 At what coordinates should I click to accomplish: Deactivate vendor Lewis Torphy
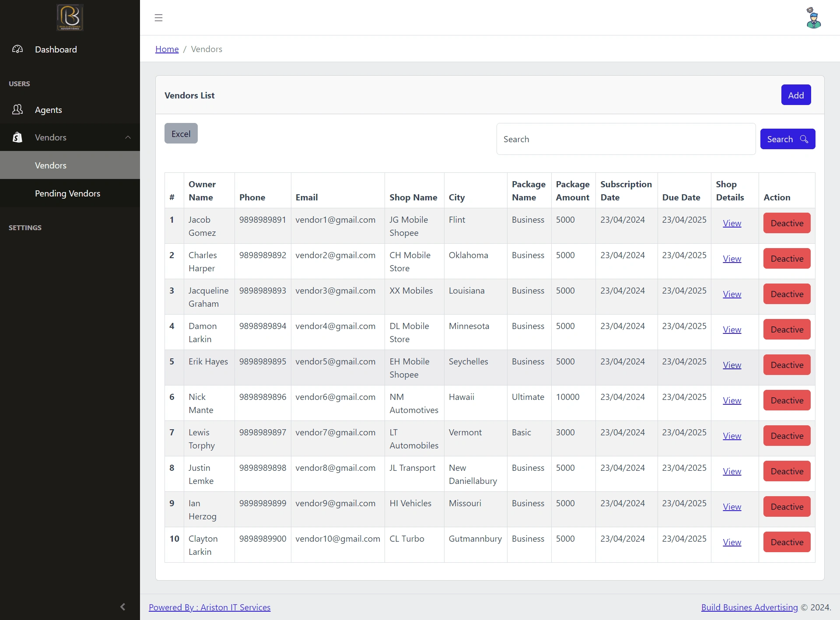click(787, 436)
